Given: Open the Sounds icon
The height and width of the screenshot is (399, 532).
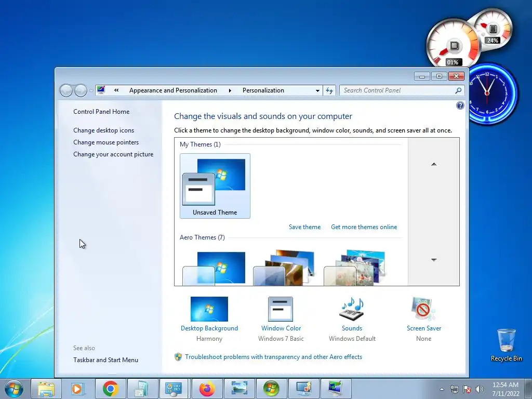Looking at the screenshot, I should click(x=352, y=309).
